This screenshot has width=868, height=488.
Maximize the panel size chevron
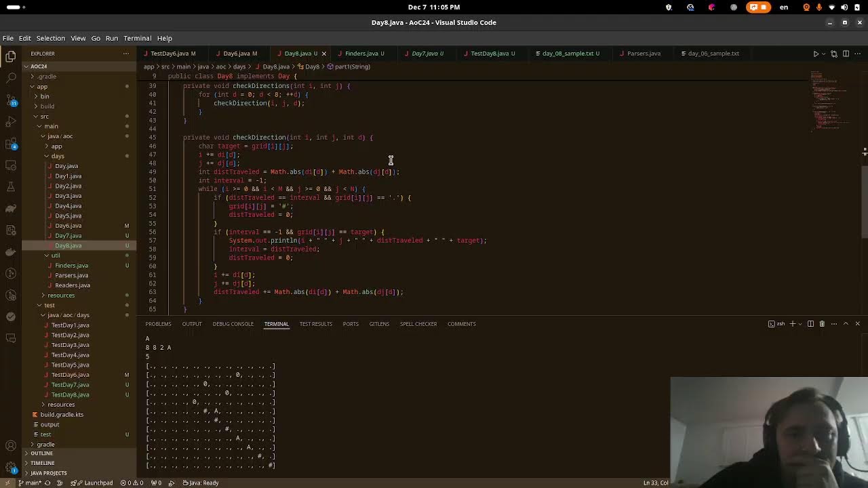point(846,324)
